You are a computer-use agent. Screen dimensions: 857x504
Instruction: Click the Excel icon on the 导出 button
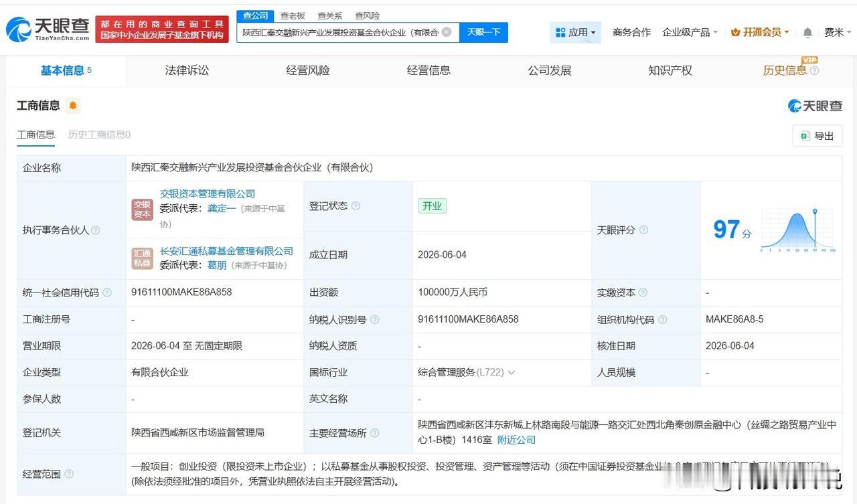tap(805, 136)
